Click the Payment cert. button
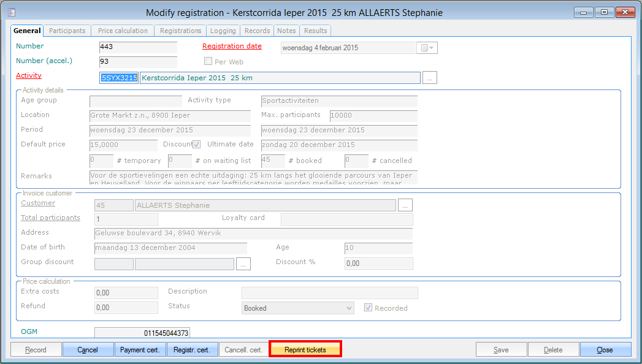 [x=140, y=350]
